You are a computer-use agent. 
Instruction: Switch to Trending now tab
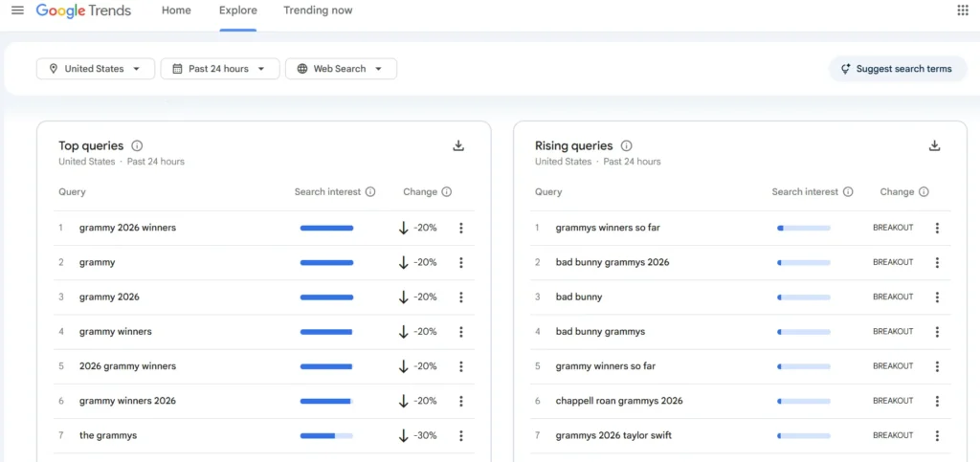(318, 11)
